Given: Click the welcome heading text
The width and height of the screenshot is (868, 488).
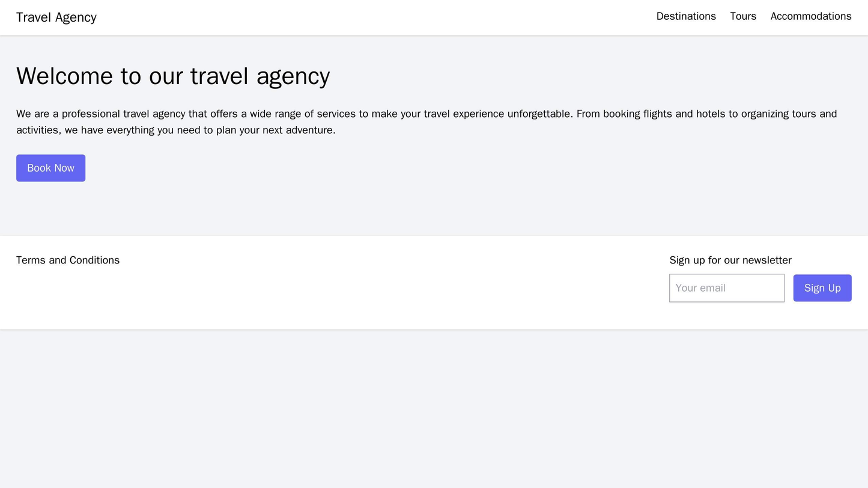Looking at the screenshot, I should point(172,76).
